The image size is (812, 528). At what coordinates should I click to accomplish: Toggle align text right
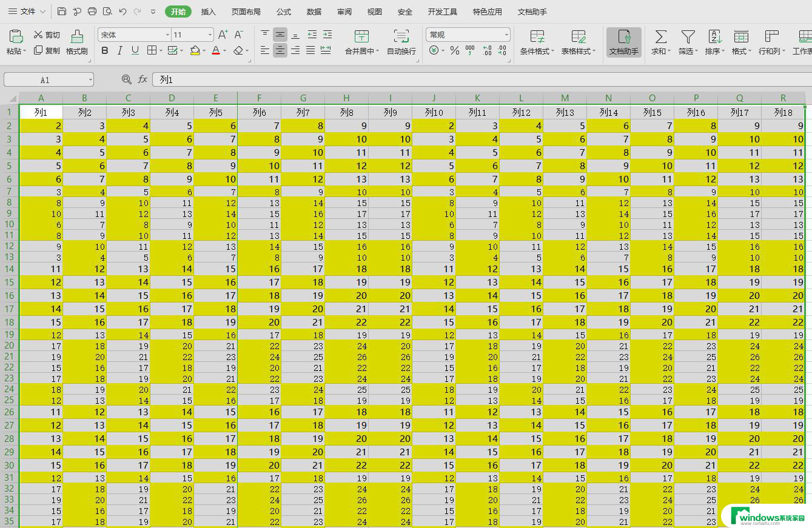pyautogui.click(x=295, y=50)
